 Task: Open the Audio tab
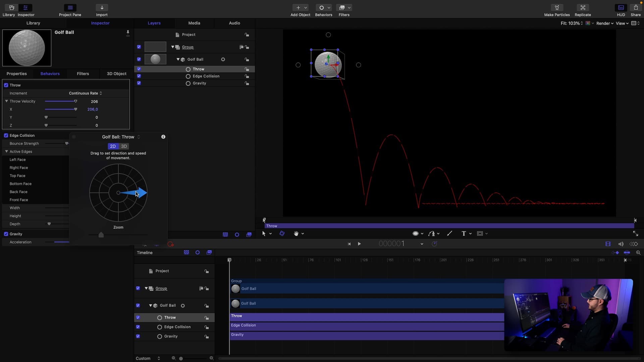tap(234, 23)
